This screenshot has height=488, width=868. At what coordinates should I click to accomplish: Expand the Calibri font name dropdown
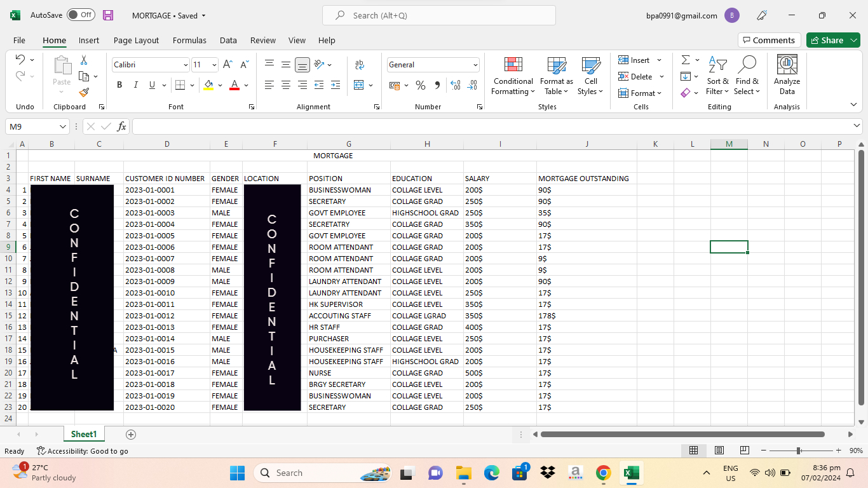[x=186, y=65]
